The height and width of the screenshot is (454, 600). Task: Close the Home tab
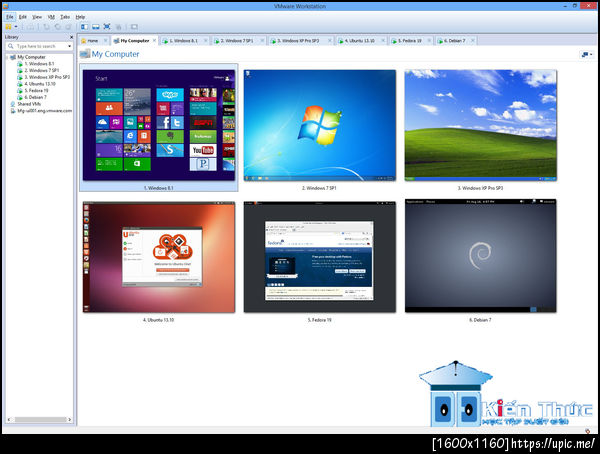point(106,41)
